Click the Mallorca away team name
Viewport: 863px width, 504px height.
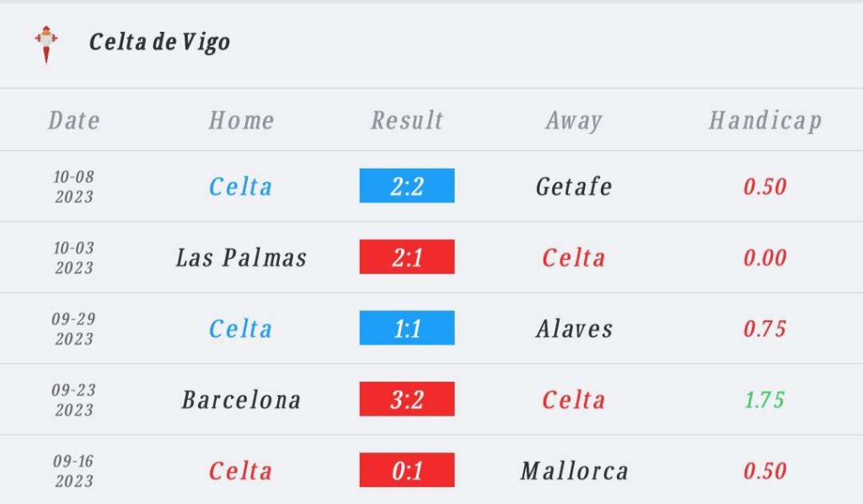(574, 470)
